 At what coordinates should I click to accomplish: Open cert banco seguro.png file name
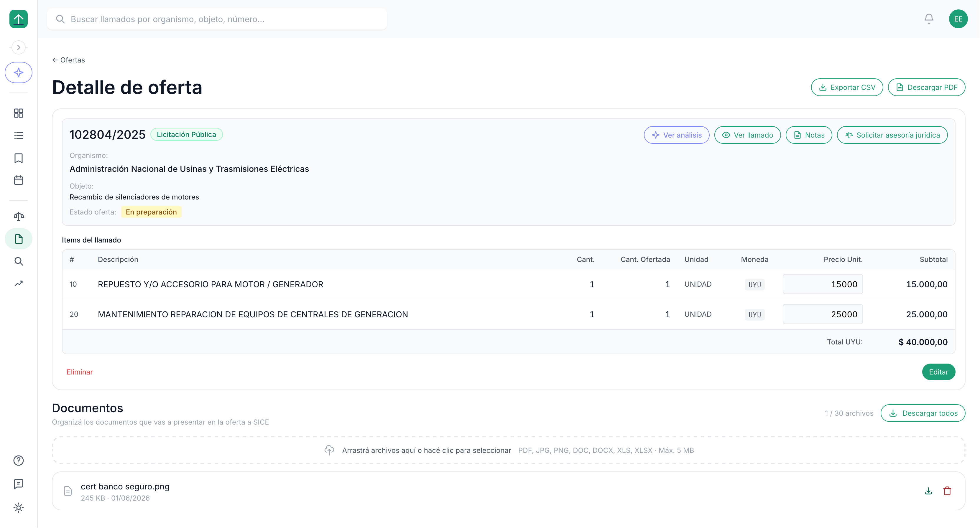[125, 486]
